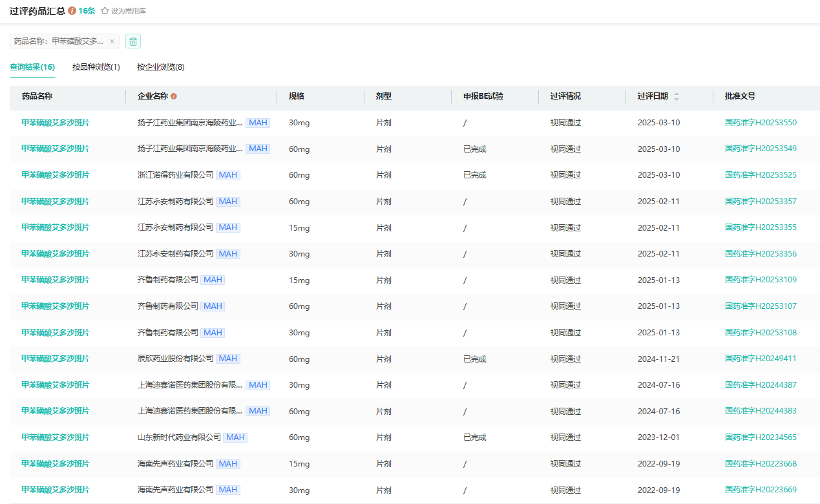820x504 pixels.
Task: Click the star icon to set 常用库
Action: pyautogui.click(x=105, y=11)
